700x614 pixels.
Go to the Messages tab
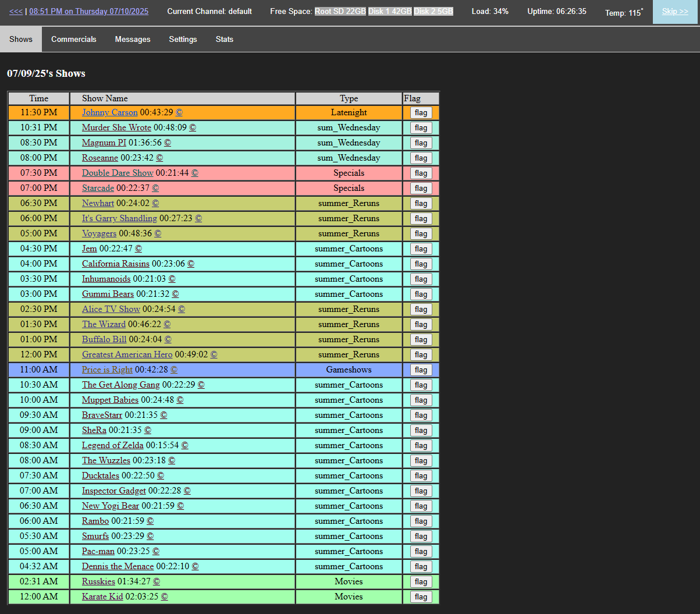click(133, 39)
